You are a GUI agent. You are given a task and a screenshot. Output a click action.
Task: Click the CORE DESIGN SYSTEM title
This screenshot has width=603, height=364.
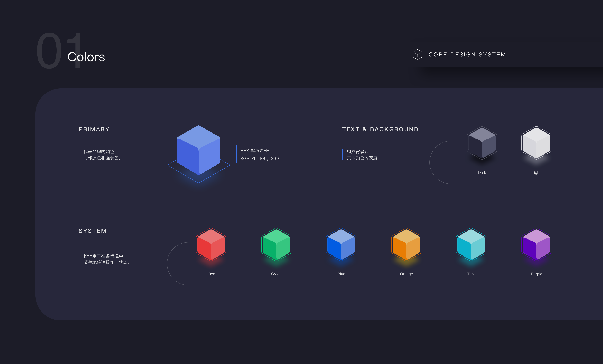tap(467, 54)
